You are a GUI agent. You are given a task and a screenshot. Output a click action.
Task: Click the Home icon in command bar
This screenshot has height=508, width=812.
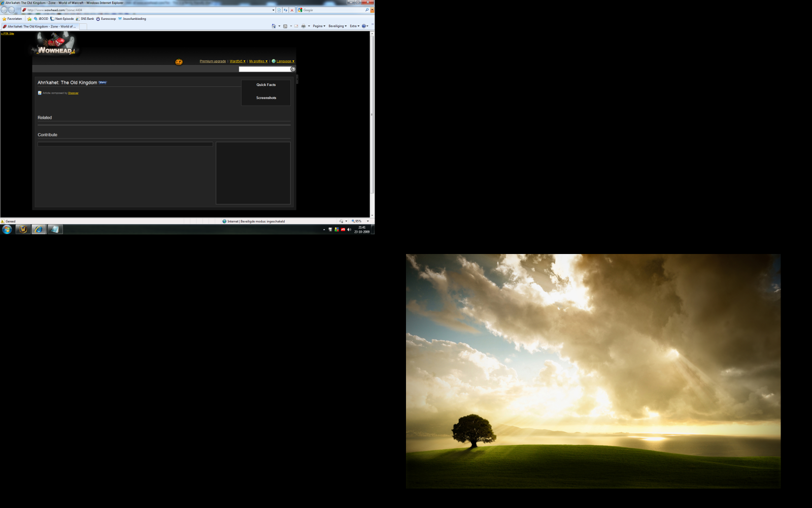click(274, 26)
